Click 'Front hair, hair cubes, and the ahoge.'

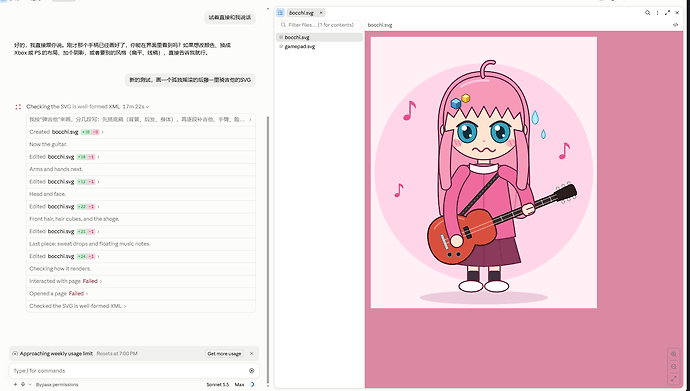pos(74,219)
